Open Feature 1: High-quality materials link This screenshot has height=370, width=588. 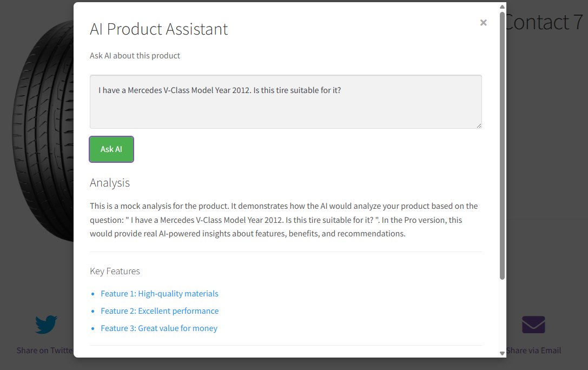[x=160, y=294]
